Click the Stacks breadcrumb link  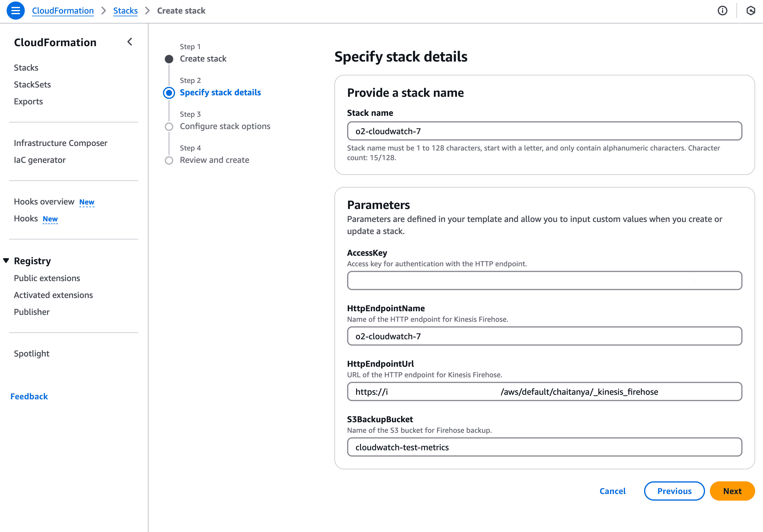125,11
